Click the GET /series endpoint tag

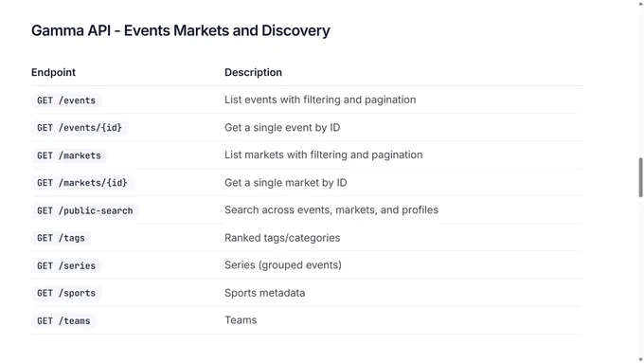point(66,265)
